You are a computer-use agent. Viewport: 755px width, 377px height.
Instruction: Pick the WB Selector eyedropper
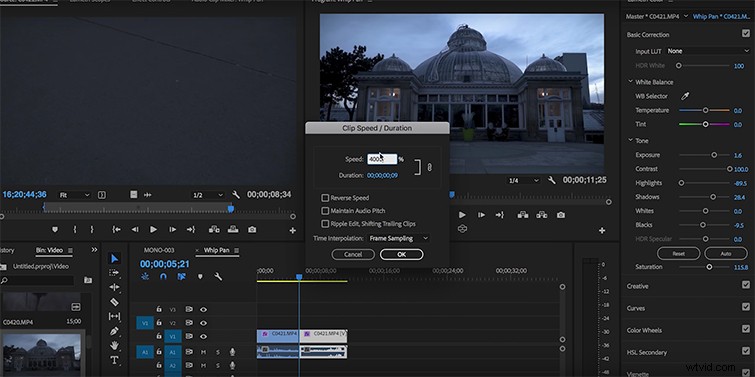685,96
